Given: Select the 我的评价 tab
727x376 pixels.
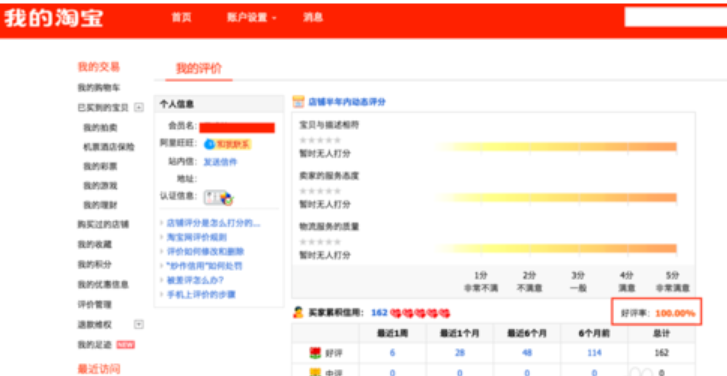Looking at the screenshot, I should pyautogui.click(x=199, y=69).
